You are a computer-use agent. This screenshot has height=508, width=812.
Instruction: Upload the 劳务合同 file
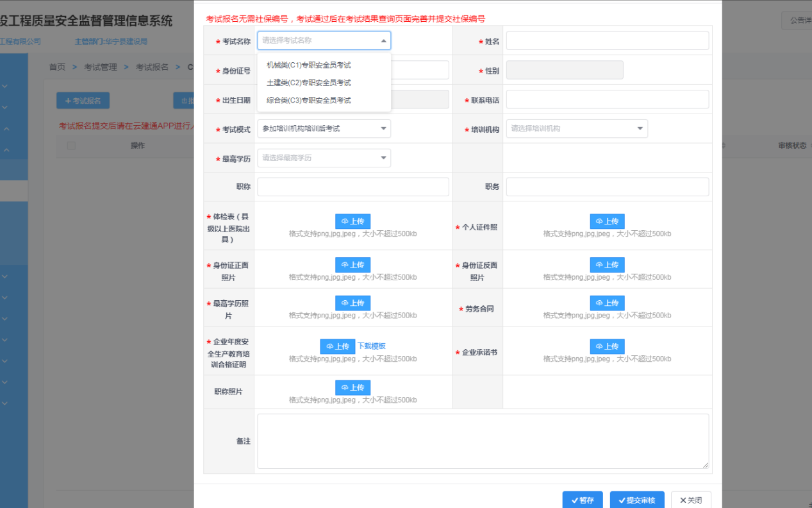(607, 303)
